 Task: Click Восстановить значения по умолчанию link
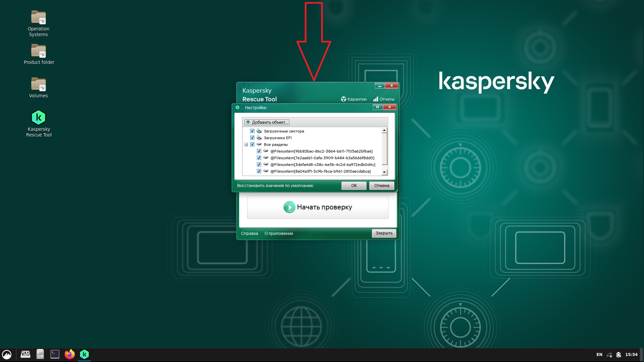click(x=275, y=186)
